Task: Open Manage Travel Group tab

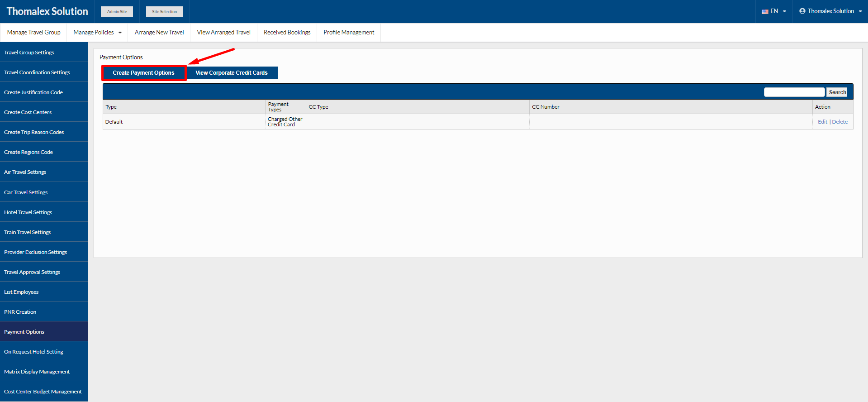Action: [34, 33]
